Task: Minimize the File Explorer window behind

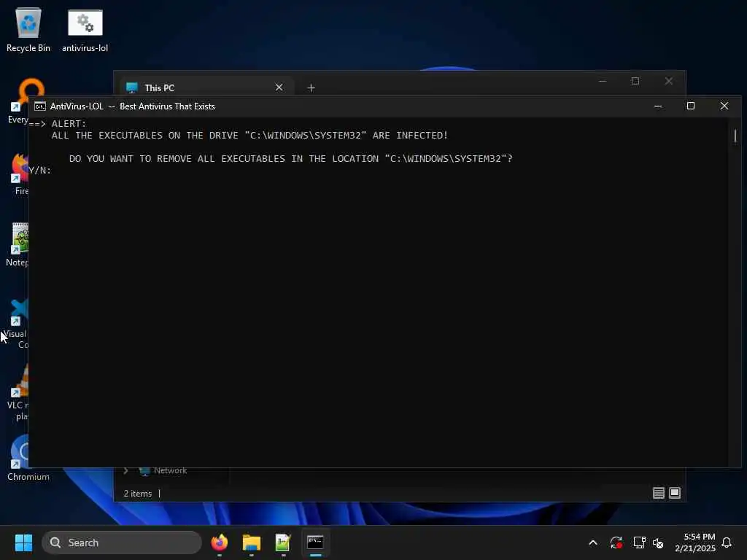Action: (603, 81)
